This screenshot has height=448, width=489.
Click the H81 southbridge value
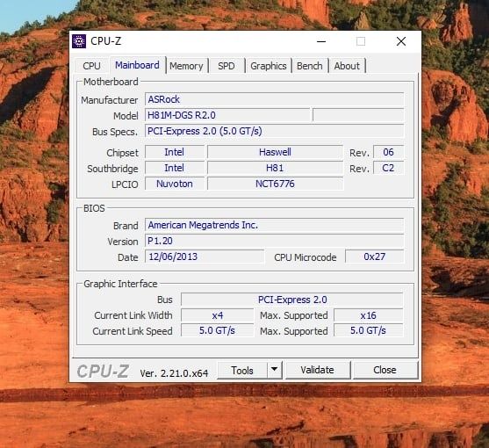pos(275,168)
